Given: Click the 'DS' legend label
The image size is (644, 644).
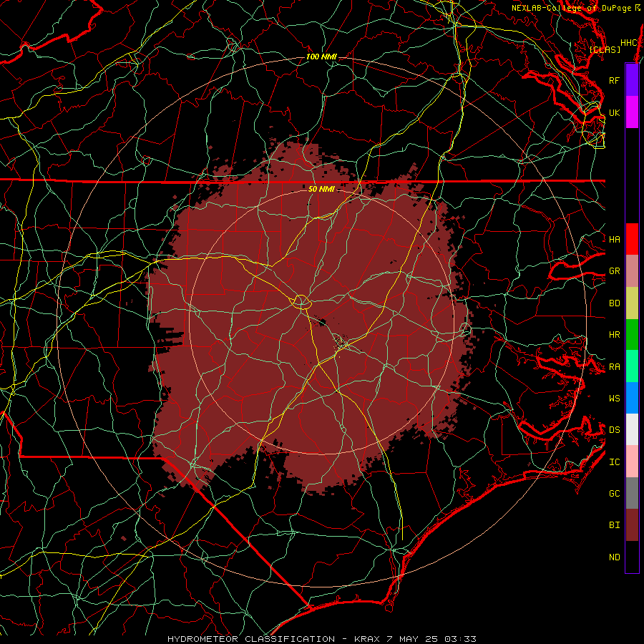Looking at the screenshot, I should click(x=615, y=429).
